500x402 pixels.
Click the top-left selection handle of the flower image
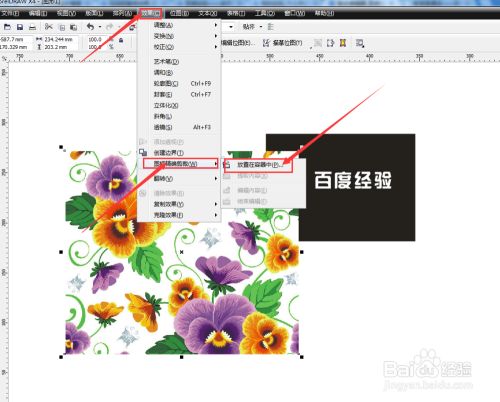[61, 147]
